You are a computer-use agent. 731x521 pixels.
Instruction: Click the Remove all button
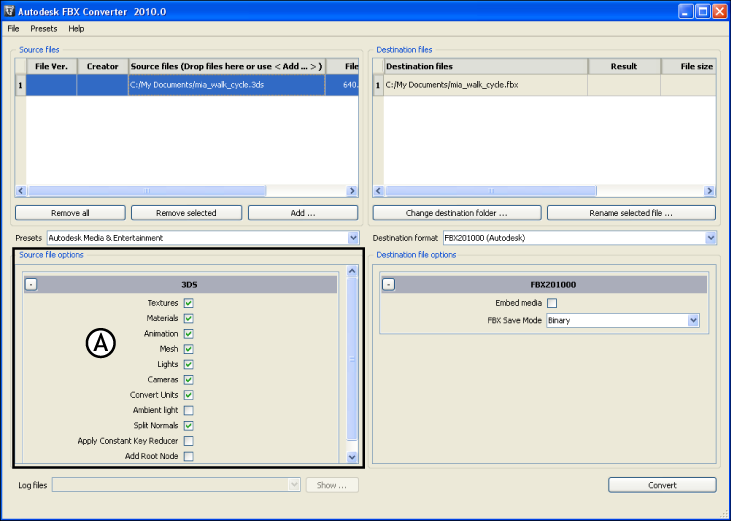[70, 213]
